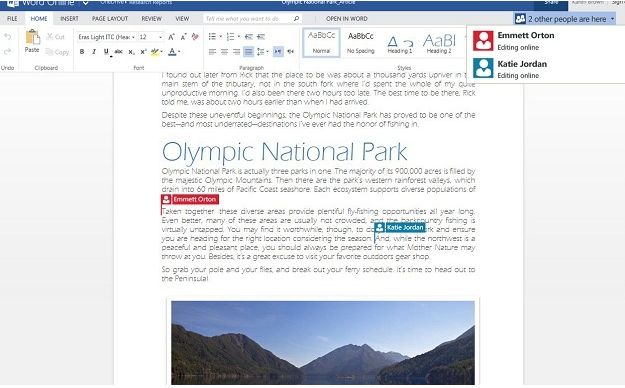Click Emmett Orton's red avatar icon
This screenshot has width=625, height=388.
(x=483, y=40)
